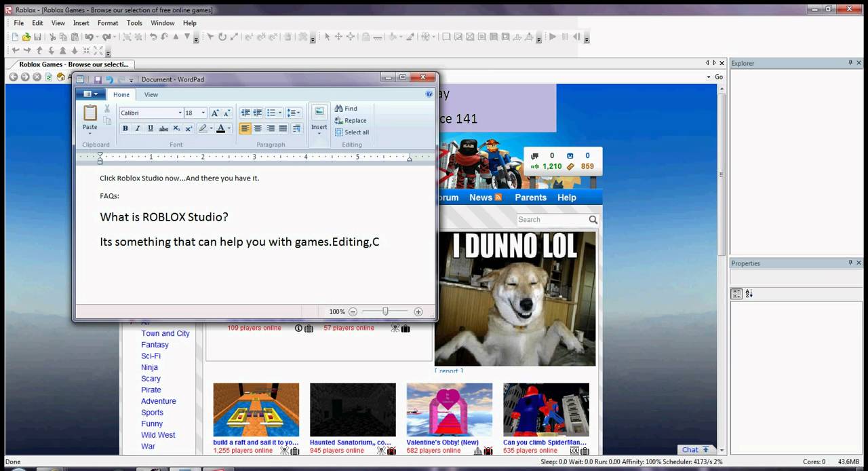Apply subscript formatting in WordPad
This screenshot has height=471, width=868.
click(176, 128)
